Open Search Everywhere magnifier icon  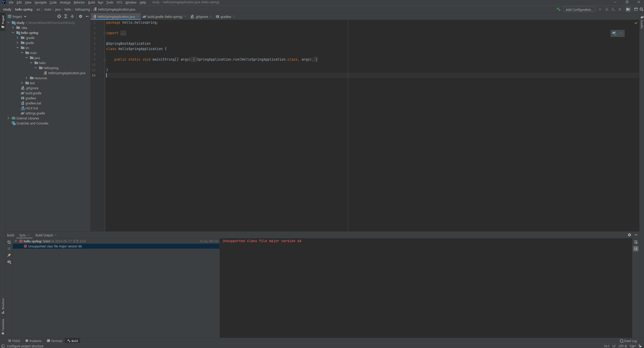[641, 9]
